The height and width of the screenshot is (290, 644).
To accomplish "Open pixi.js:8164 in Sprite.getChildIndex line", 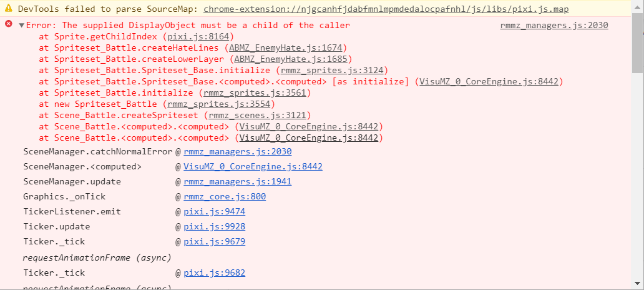I will click(198, 37).
